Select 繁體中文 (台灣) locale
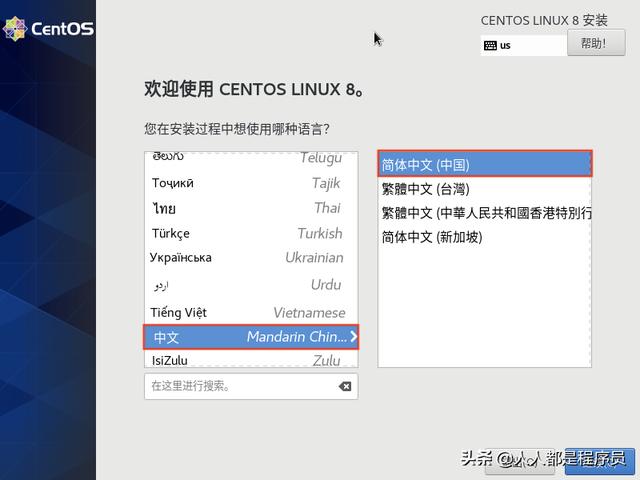Image resolution: width=640 pixels, height=480 pixels. coord(484,189)
